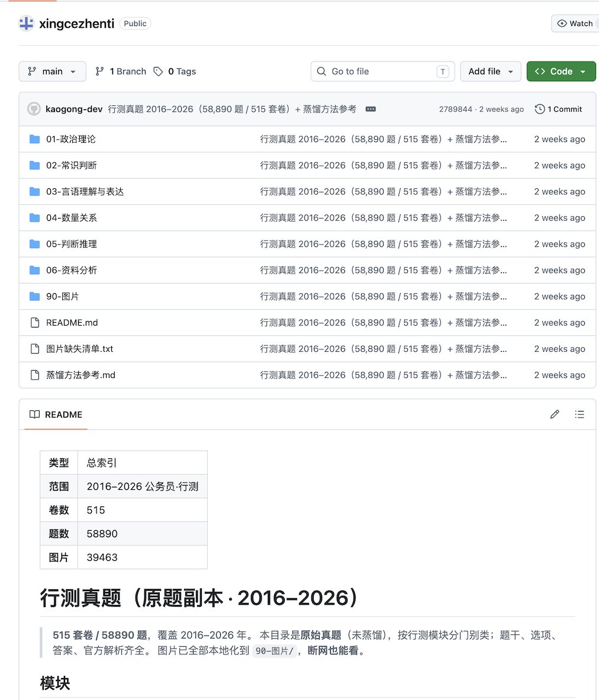Click the table cell 总索引
The image size is (599, 700).
point(143,463)
